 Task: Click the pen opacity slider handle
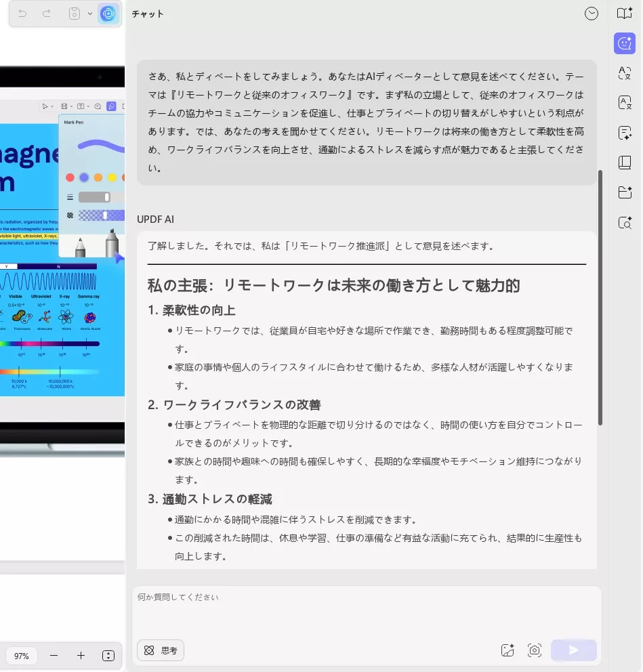coord(105,215)
